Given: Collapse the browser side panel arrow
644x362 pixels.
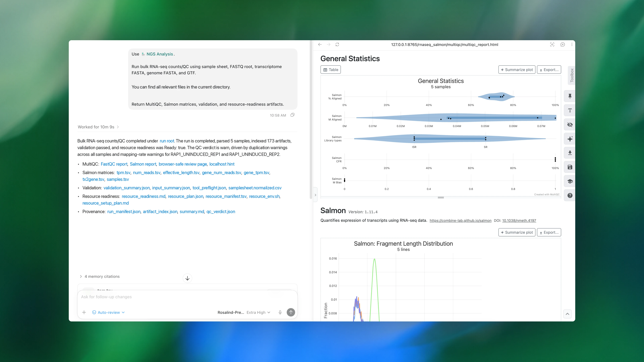Looking at the screenshot, I should [315, 195].
